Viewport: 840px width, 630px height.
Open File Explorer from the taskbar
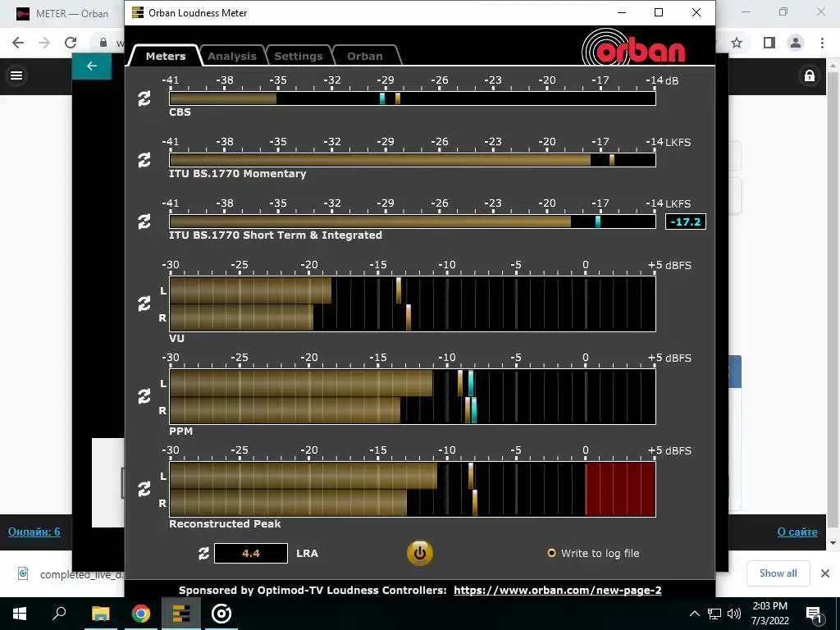coord(100,614)
